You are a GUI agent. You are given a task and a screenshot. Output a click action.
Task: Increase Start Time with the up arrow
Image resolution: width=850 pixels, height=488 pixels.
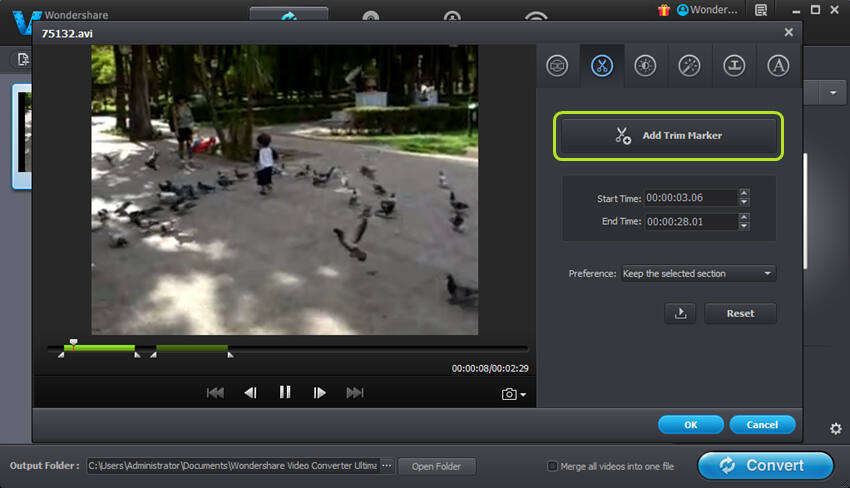tap(744, 193)
